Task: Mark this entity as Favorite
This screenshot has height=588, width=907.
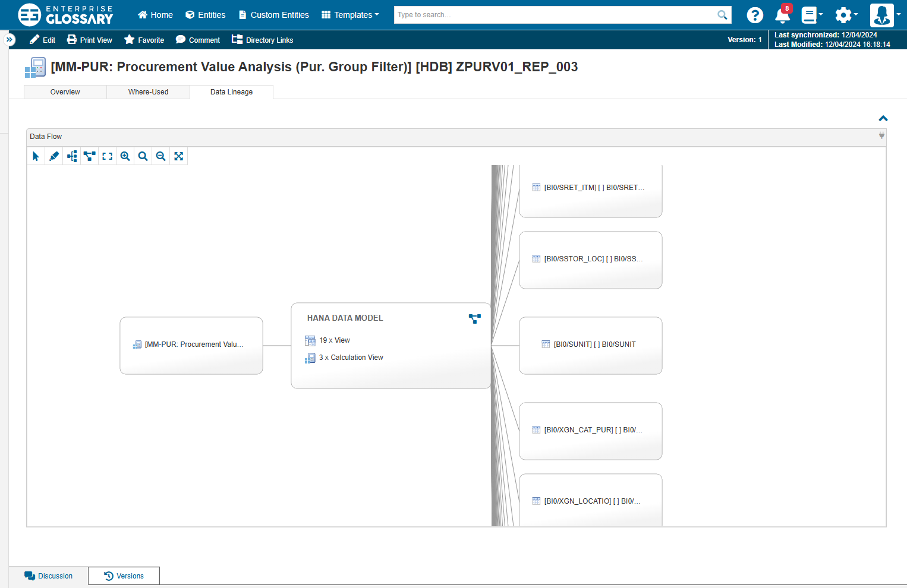Action: pos(144,40)
